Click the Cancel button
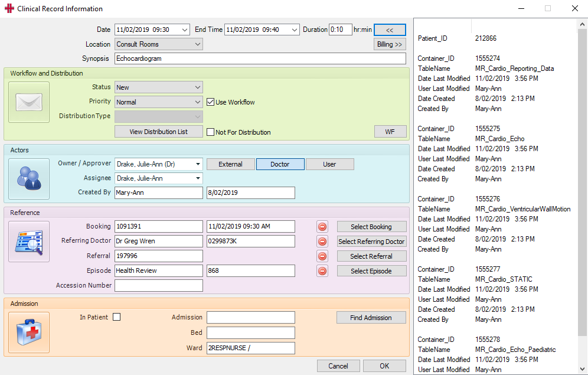 [x=338, y=366]
